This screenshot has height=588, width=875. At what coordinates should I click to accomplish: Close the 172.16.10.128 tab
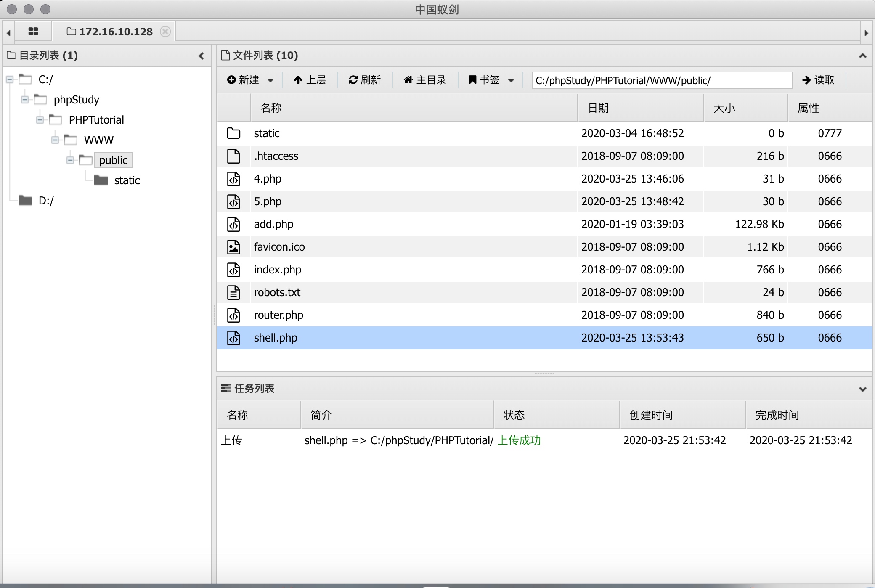click(x=165, y=32)
